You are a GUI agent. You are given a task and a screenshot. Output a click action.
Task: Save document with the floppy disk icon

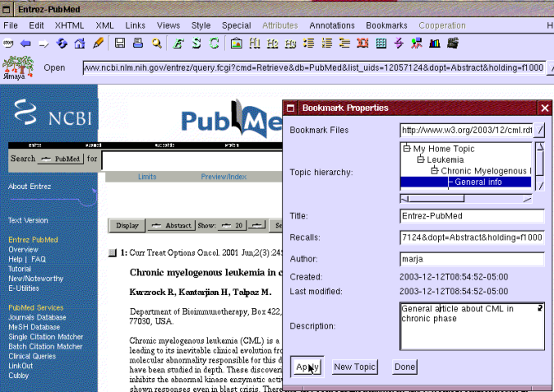[120, 42]
